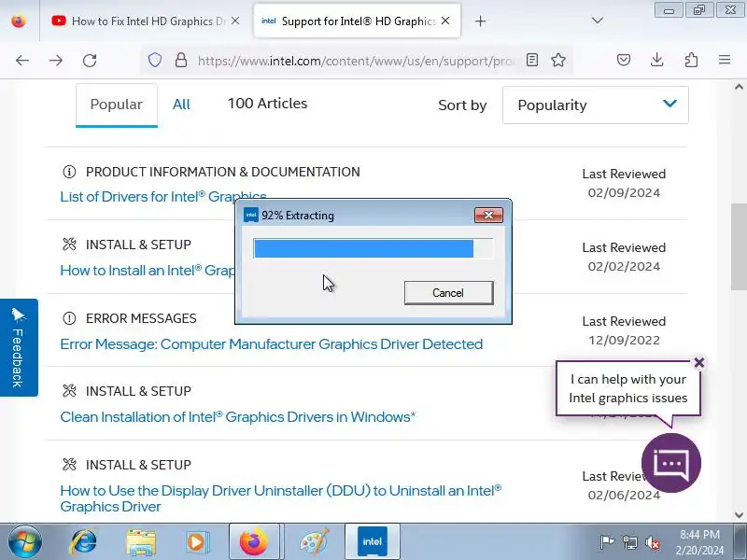Click the Firefox forward arrow button
The image size is (747, 560).
tap(56, 60)
